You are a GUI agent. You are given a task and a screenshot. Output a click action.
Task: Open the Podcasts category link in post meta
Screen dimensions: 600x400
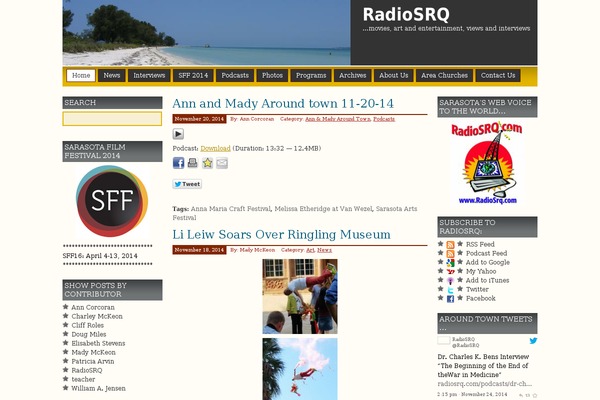click(x=384, y=119)
